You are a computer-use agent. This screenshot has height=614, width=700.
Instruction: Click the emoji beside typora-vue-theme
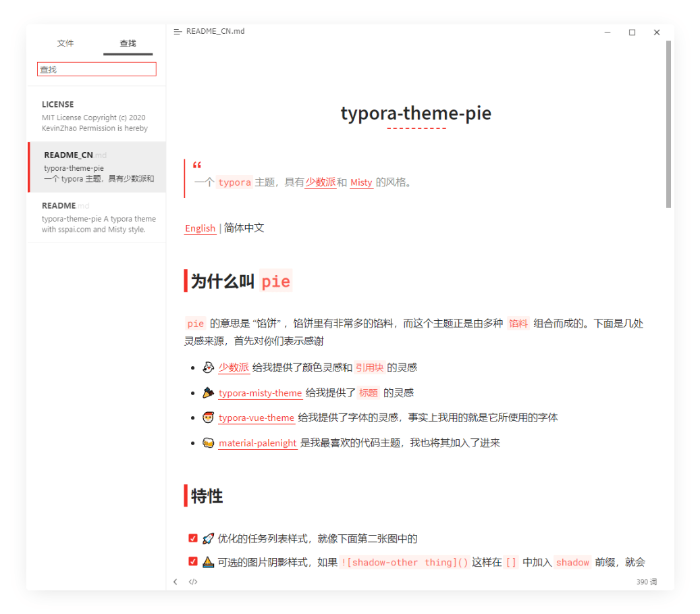[x=208, y=417]
